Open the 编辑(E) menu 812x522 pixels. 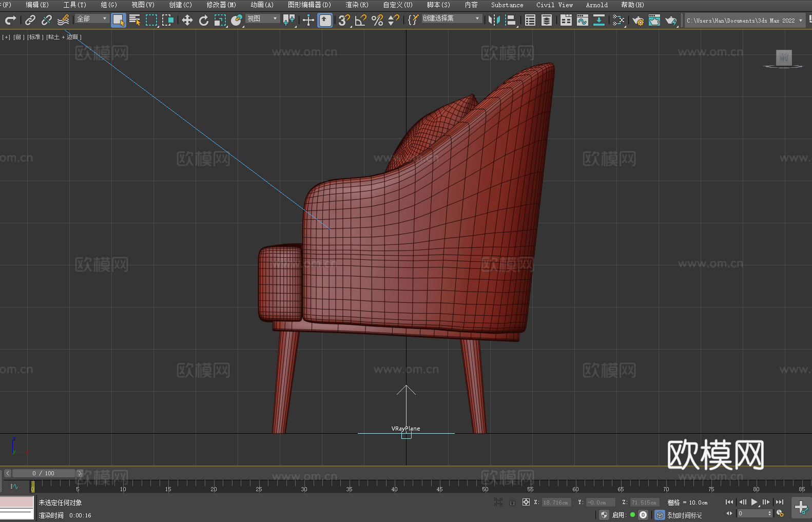(x=37, y=5)
